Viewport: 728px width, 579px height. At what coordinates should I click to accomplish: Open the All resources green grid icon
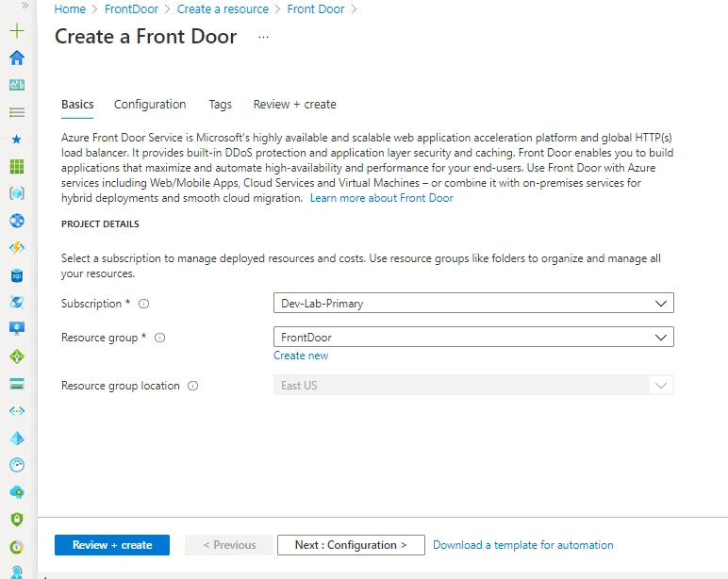point(16,167)
